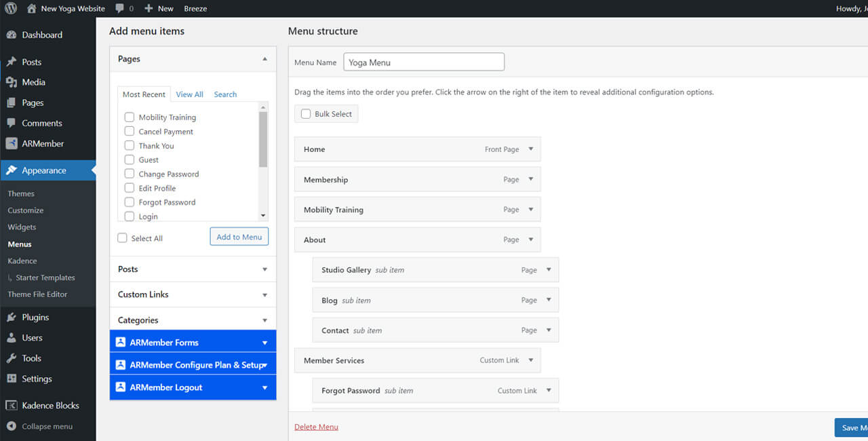Click the WordPress logo icon
Screen dimensions: 868x441
click(x=11, y=9)
